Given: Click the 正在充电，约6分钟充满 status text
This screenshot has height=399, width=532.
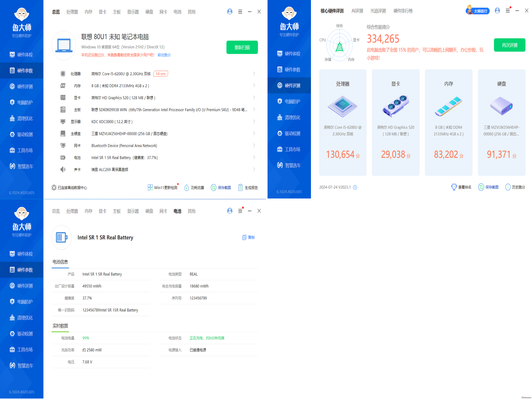Looking at the screenshot, I should (x=207, y=338).
